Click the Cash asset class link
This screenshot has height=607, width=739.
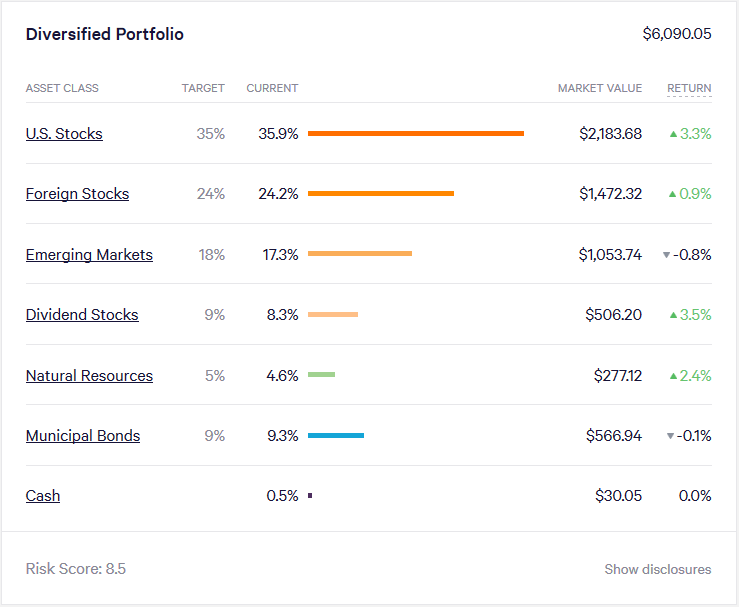click(x=43, y=496)
